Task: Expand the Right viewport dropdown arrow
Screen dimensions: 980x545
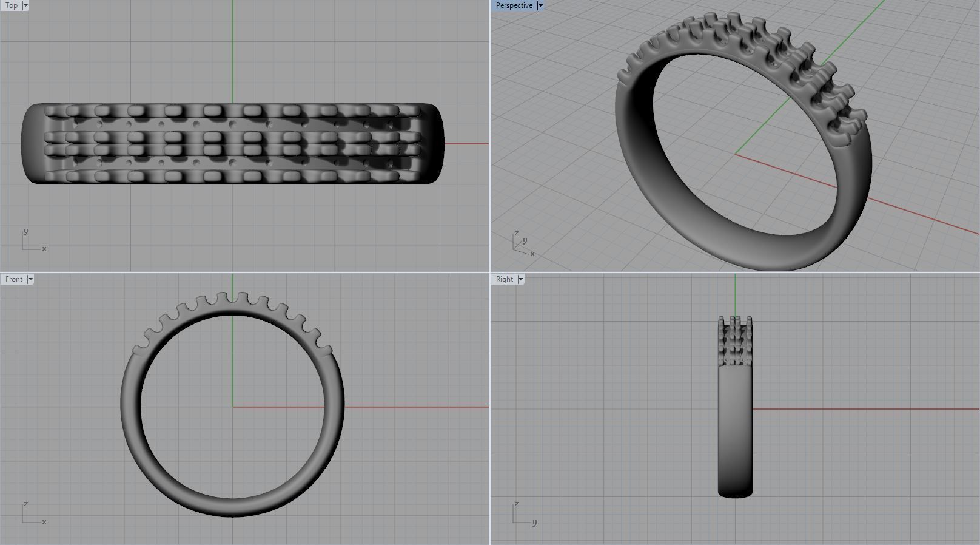Action: click(x=521, y=279)
